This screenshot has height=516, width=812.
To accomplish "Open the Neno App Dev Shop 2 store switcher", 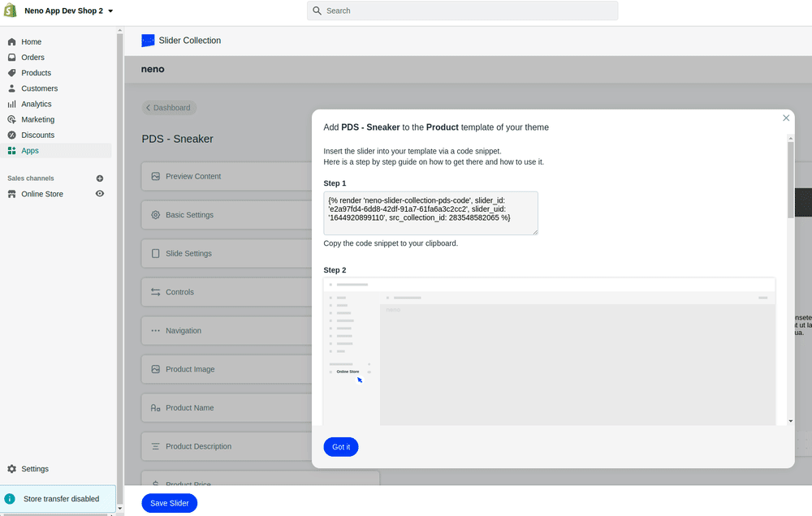I will [x=68, y=11].
